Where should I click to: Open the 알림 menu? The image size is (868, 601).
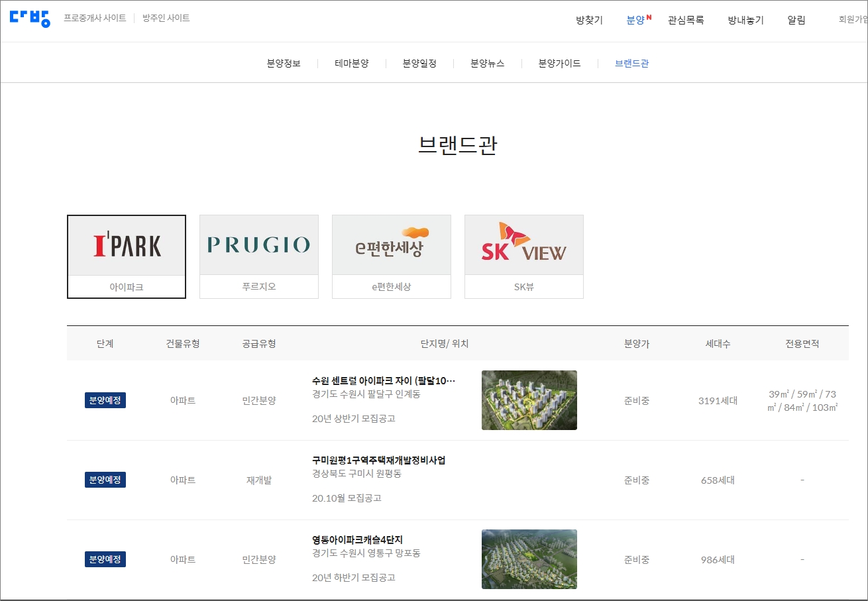(796, 21)
